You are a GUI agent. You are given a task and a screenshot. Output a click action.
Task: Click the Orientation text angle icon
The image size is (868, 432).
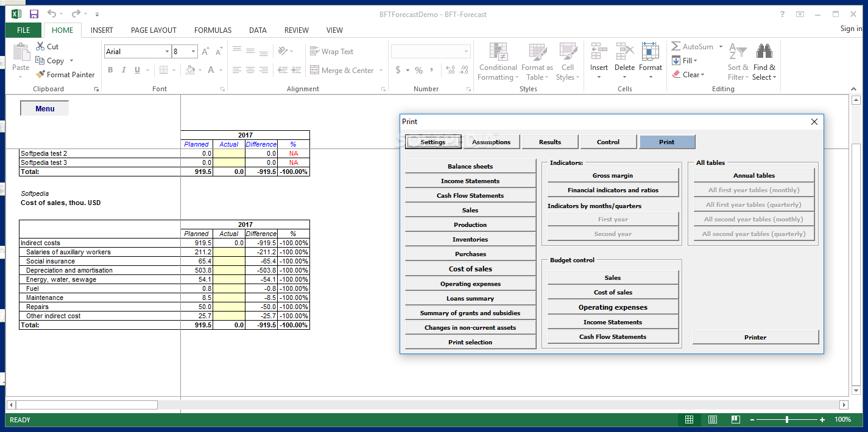[x=283, y=51]
